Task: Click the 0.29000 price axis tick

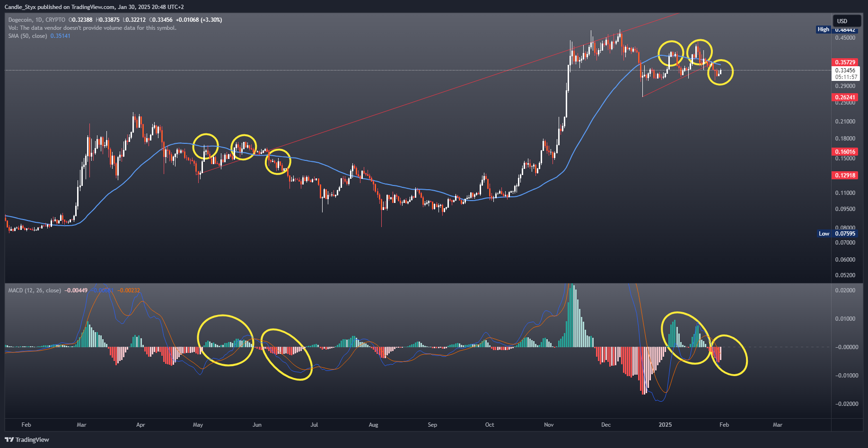Action: tap(845, 86)
